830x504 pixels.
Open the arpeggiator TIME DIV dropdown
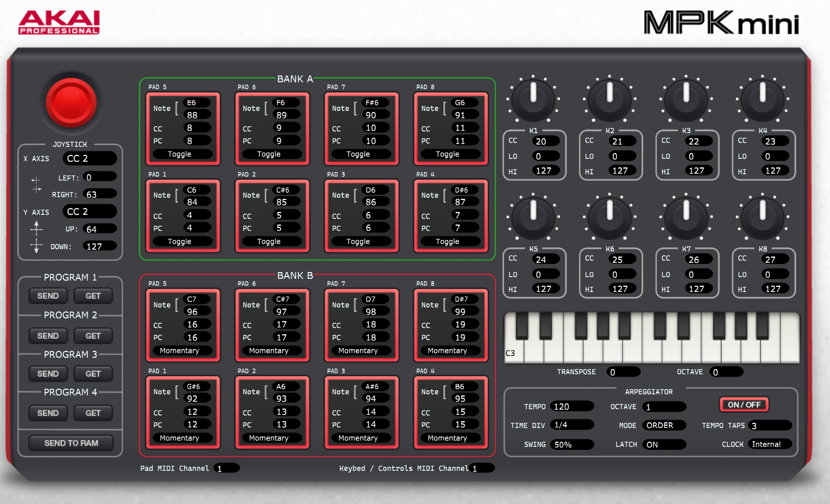[x=572, y=425]
